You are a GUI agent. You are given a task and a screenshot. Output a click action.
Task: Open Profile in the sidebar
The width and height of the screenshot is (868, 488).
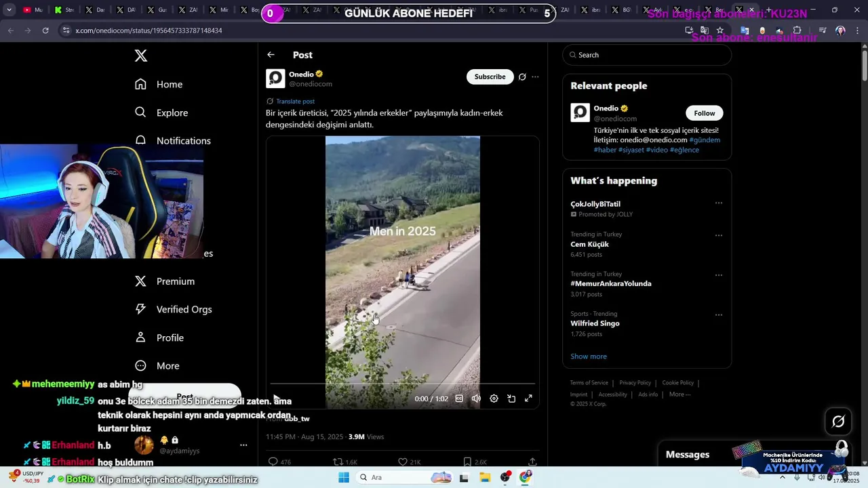point(159,338)
